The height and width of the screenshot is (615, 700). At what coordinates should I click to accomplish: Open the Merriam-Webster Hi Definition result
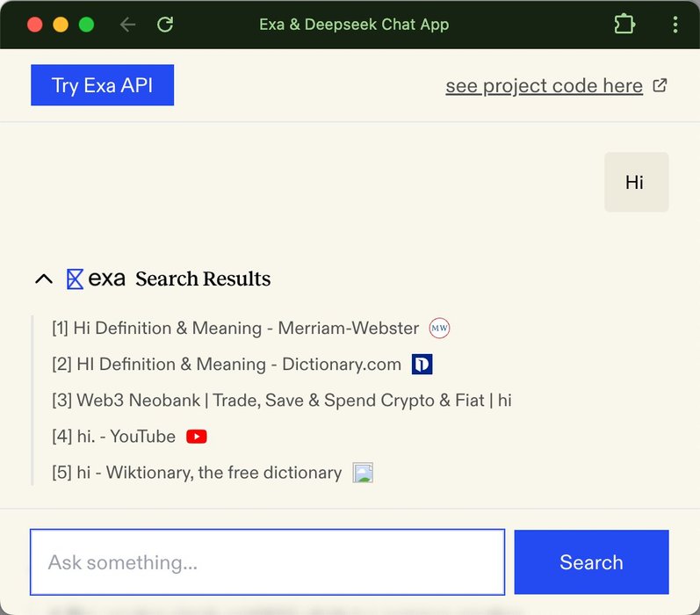(235, 329)
